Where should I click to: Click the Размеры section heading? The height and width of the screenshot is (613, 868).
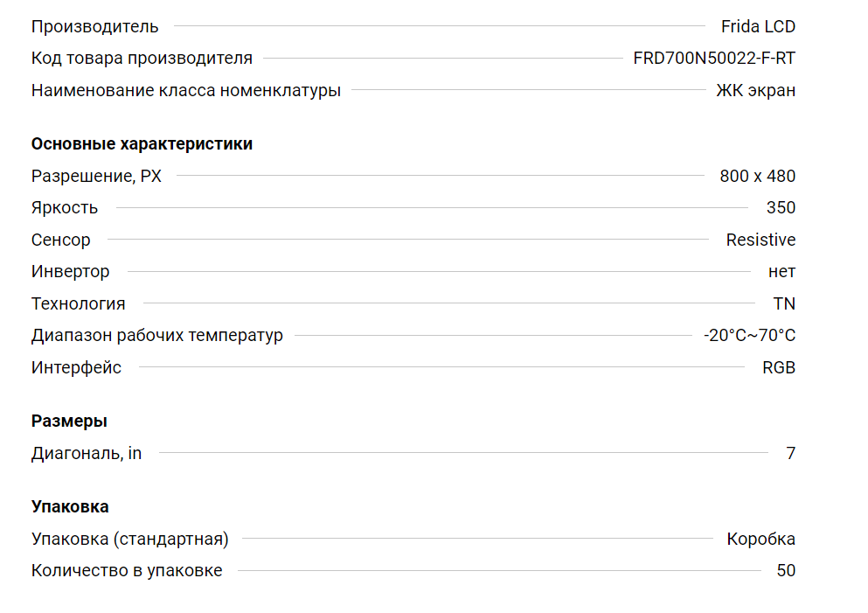(x=69, y=421)
